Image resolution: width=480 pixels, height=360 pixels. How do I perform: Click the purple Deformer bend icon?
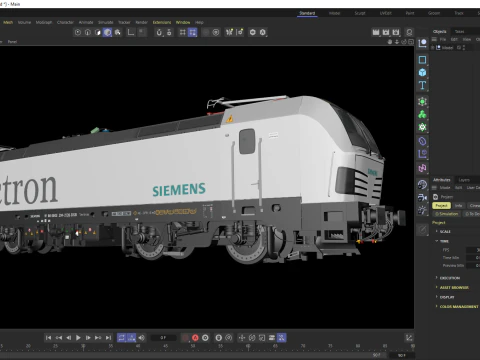422,154
